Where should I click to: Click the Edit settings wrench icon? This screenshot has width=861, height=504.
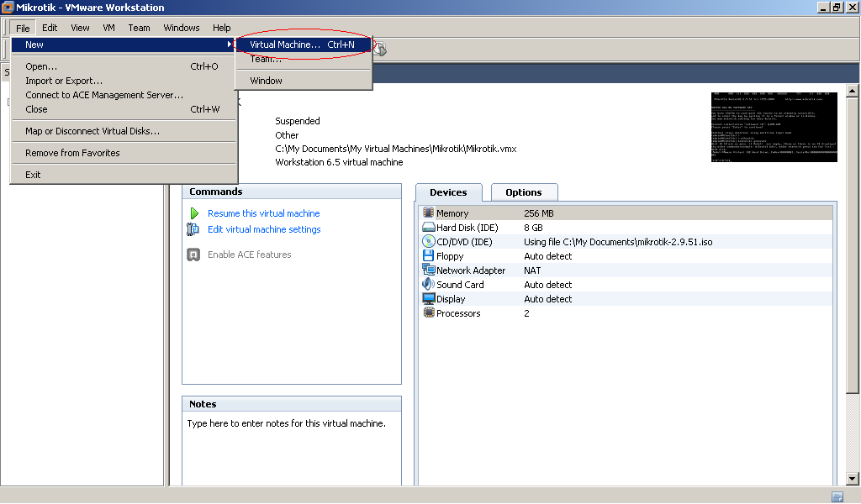193,229
